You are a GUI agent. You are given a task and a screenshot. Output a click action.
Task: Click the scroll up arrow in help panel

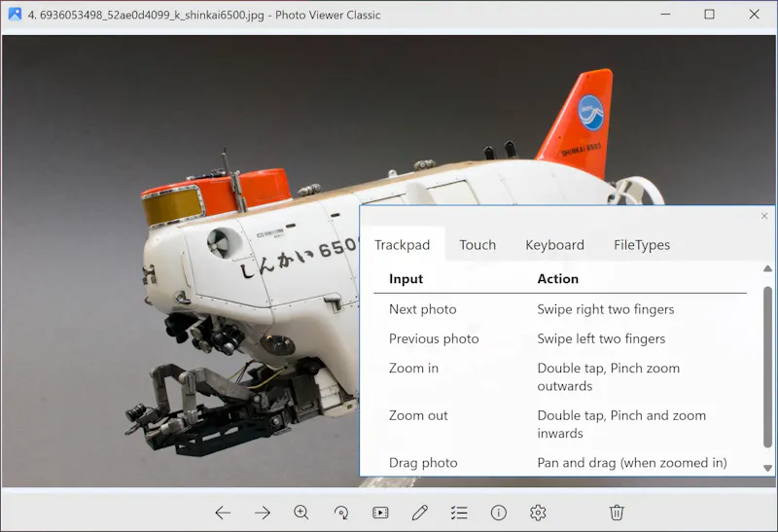pyautogui.click(x=767, y=268)
